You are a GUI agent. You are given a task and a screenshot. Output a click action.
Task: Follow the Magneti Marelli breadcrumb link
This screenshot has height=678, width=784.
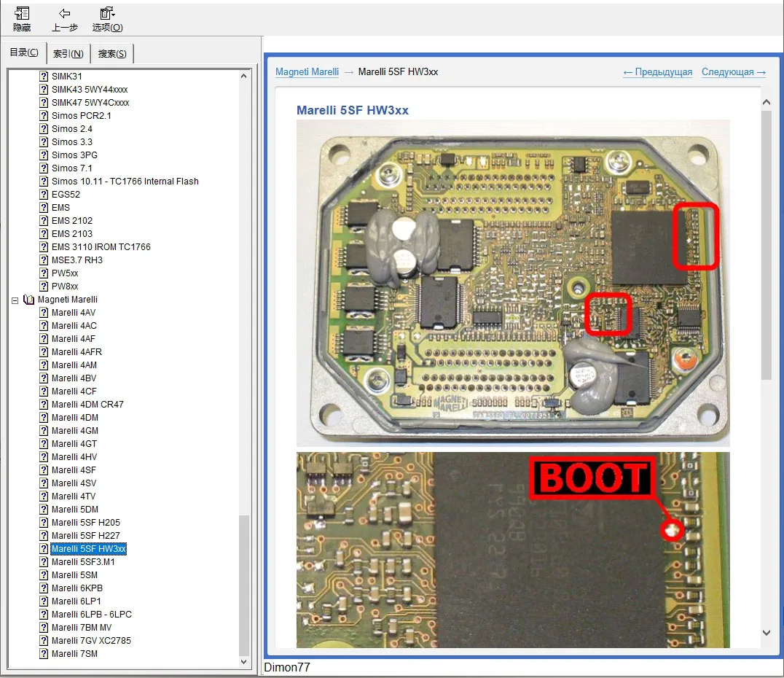pyautogui.click(x=307, y=72)
